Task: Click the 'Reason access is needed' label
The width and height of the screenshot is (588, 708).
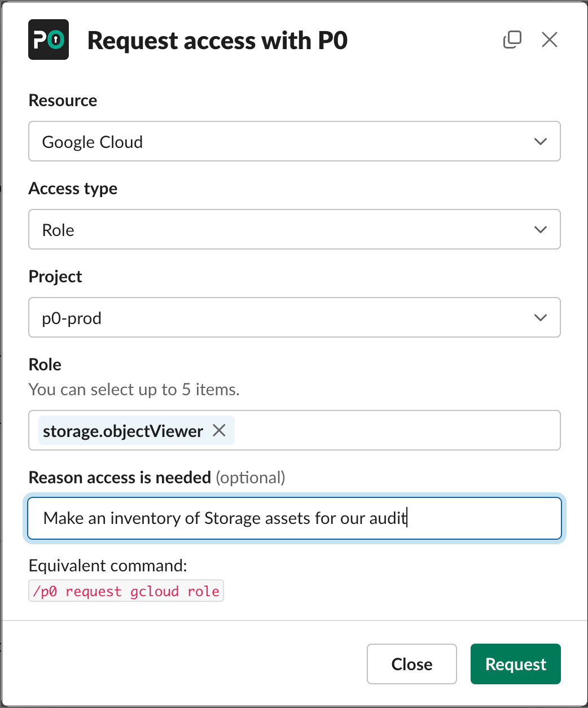Action: (x=120, y=478)
